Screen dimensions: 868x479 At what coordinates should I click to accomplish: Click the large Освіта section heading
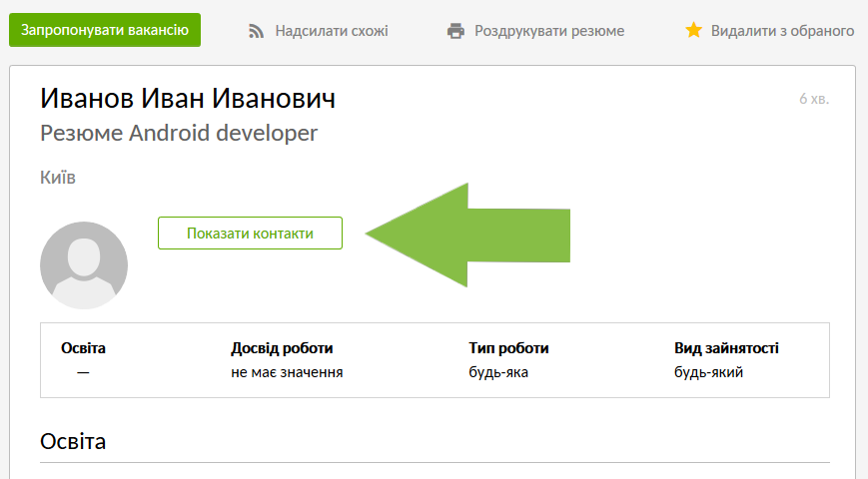point(73,441)
